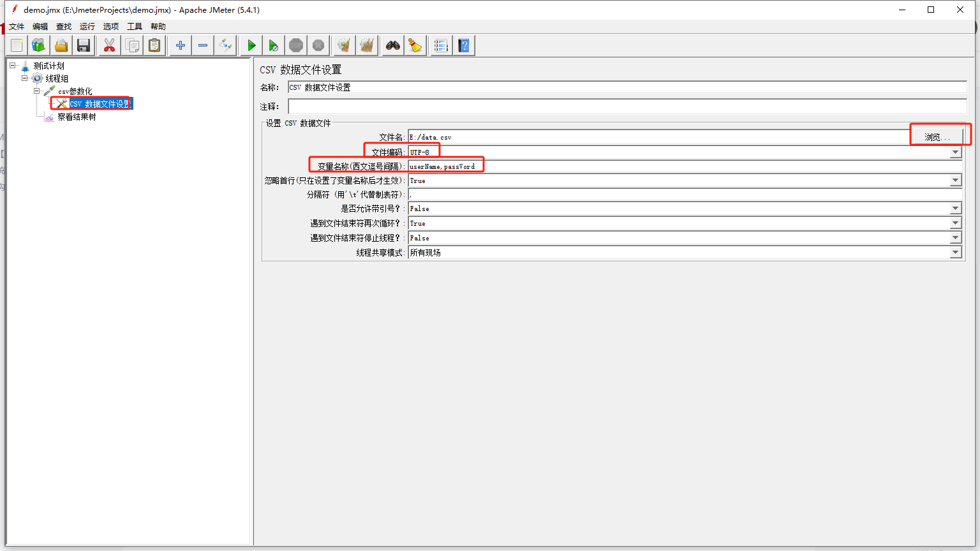The height and width of the screenshot is (551, 980).
Task: Select csv参数化 sampler in tree
Action: click(x=75, y=91)
